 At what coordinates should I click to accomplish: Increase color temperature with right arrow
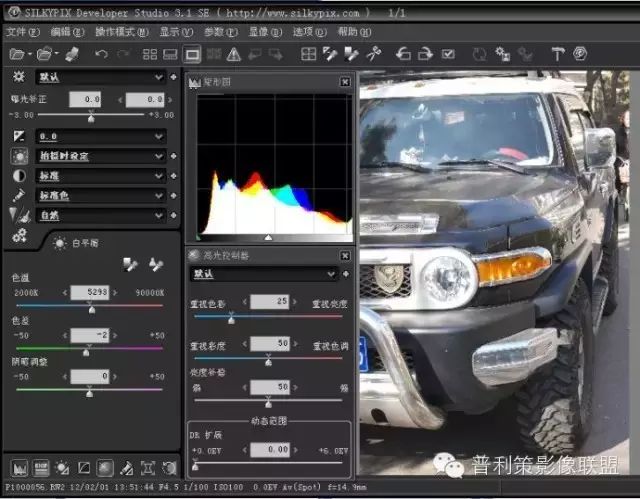pos(115,293)
